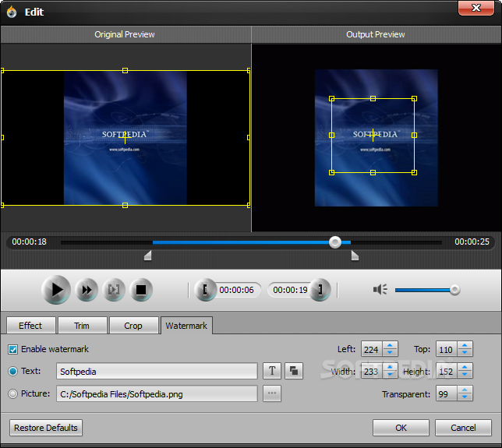502x448 pixels.
Task: Switch to the Effect tab
Action: (30, 326)
